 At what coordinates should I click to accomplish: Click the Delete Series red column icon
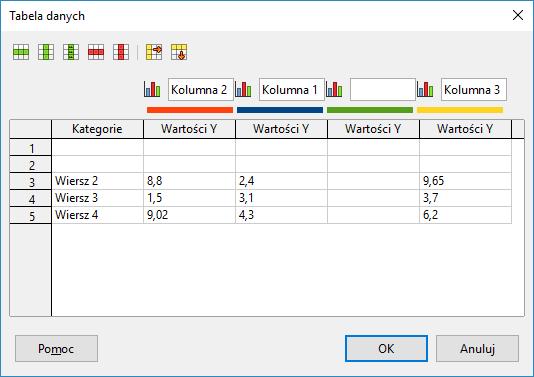pos(121,52)
